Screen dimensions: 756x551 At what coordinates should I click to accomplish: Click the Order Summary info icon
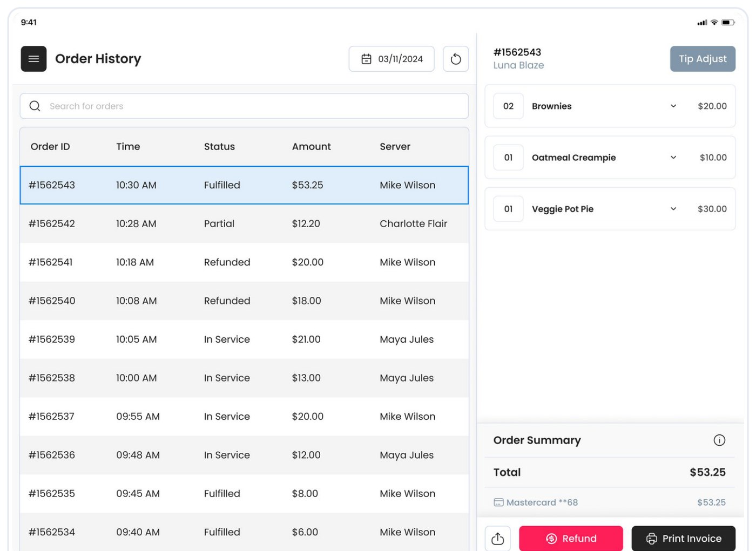719,440
